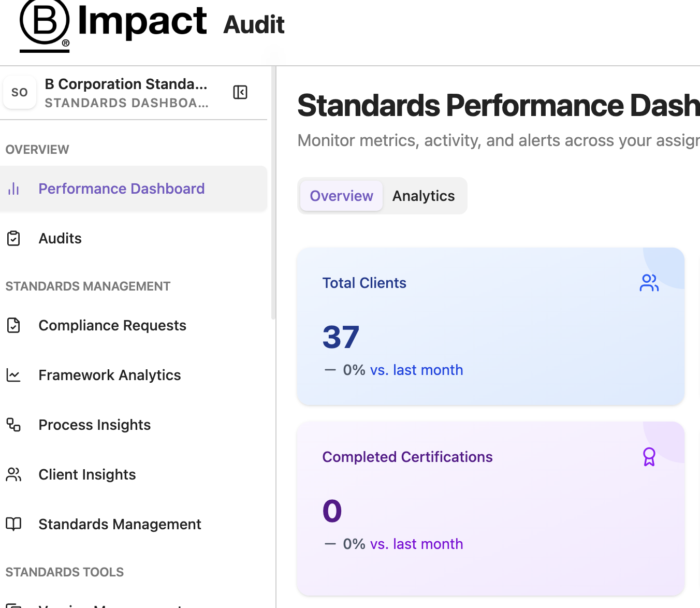
Task: Click the Standards Management book icon
Action: click(13, 524)
